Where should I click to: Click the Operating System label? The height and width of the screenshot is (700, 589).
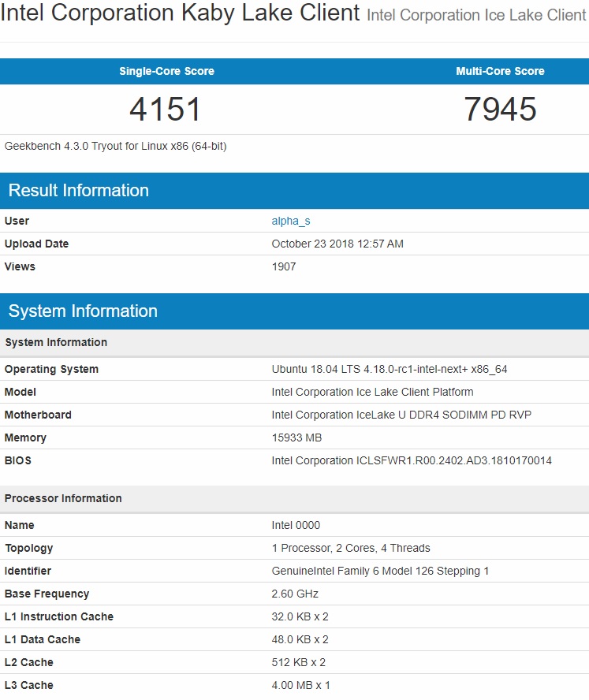(x=51, y=369)
